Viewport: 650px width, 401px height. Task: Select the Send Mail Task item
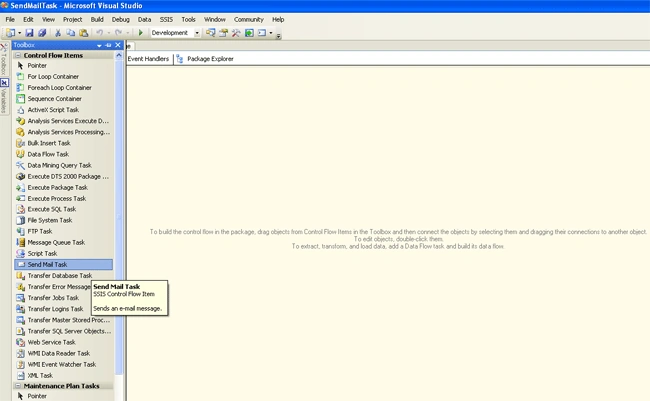point(63,265)
